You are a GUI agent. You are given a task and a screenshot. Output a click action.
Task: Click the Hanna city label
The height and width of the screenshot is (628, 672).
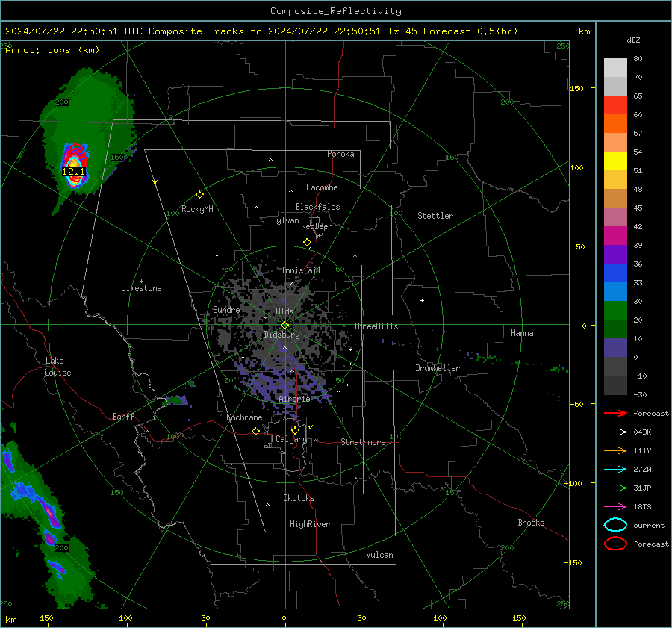[522, 333]
